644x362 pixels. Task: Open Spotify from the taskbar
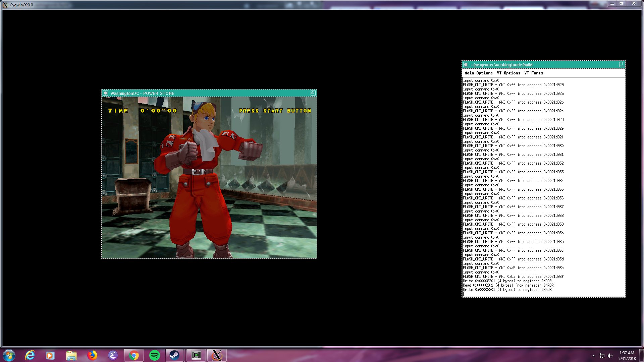click(x=154, y=355)
